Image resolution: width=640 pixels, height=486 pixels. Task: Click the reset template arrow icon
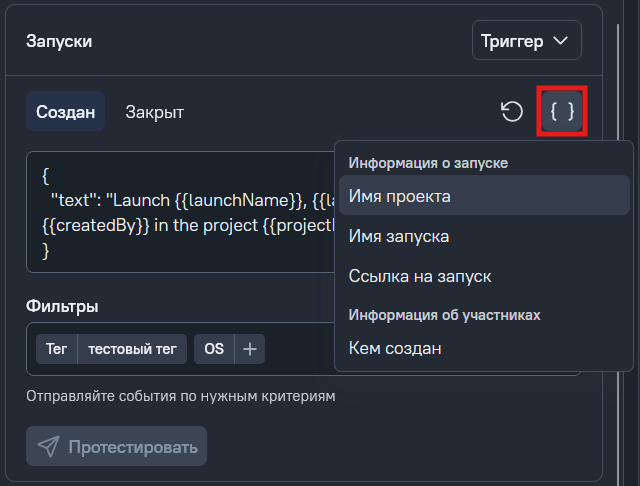(x=512, y=111)
